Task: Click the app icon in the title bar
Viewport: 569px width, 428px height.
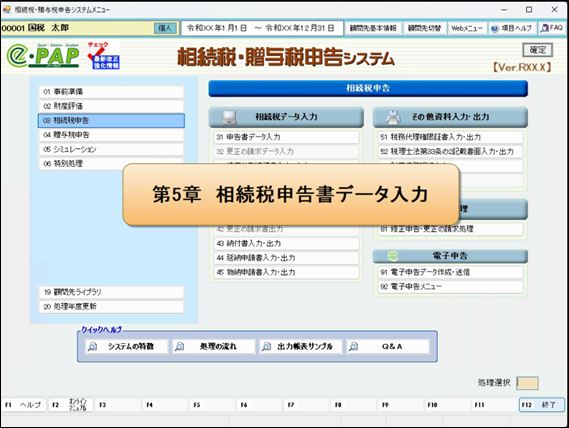Action: click(6, 9)
